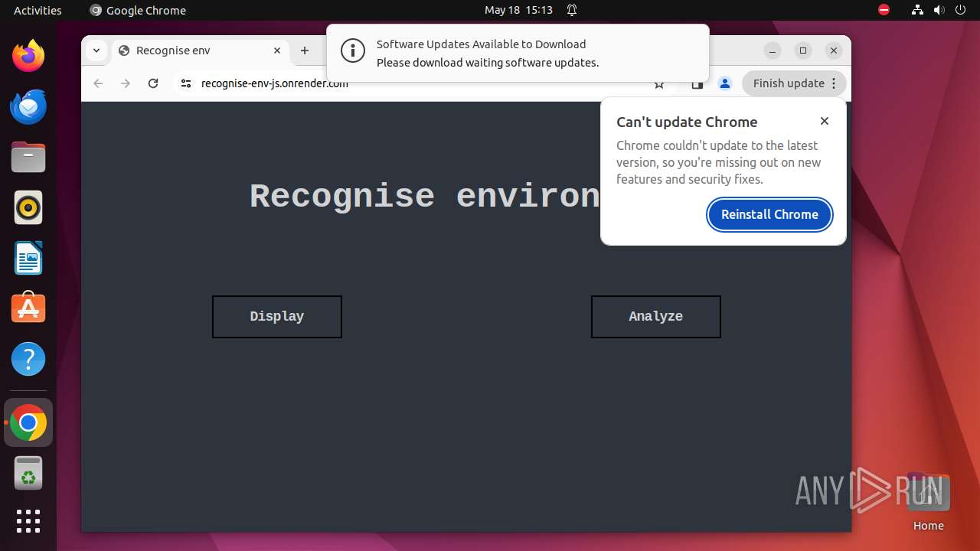Dismiss the Can't update Chrome popup
980x551 pixels.
[825, 121]
